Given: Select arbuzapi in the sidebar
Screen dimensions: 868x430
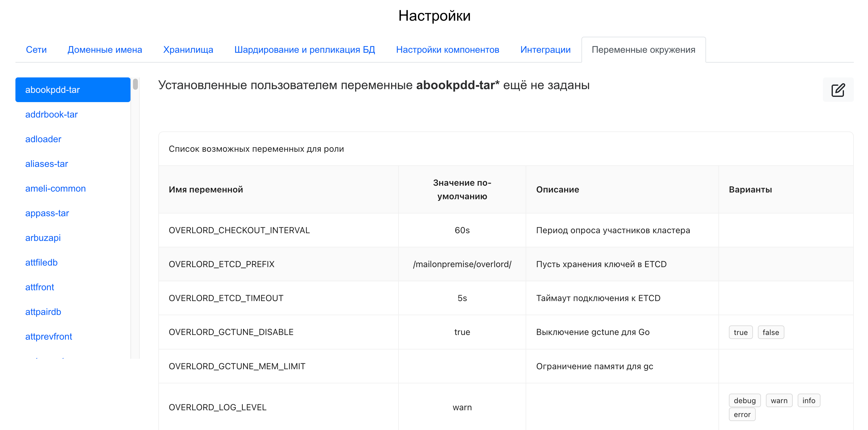Looking at the screenshot, I should pyautogui.click(x=43, y=238).
